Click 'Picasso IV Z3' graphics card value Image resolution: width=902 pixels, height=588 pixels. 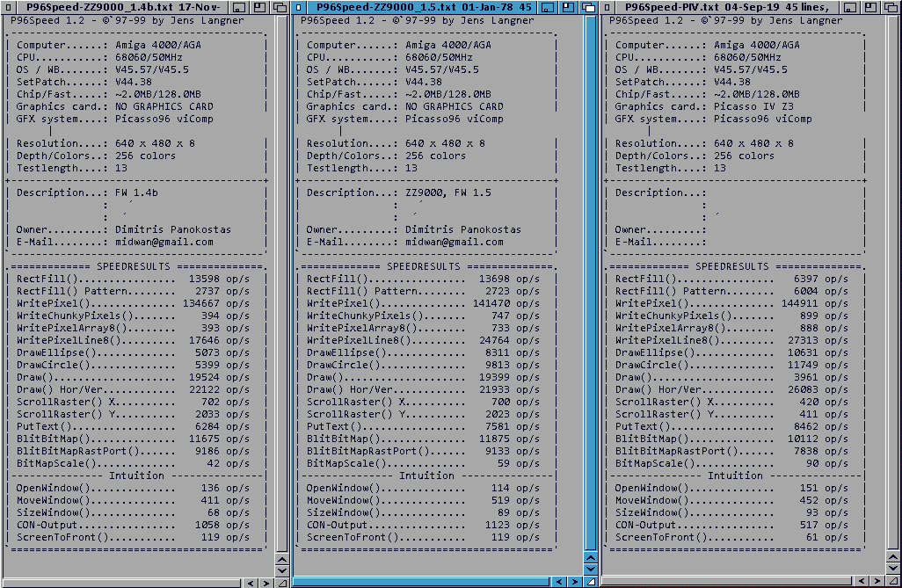click(x=753, y=106)
